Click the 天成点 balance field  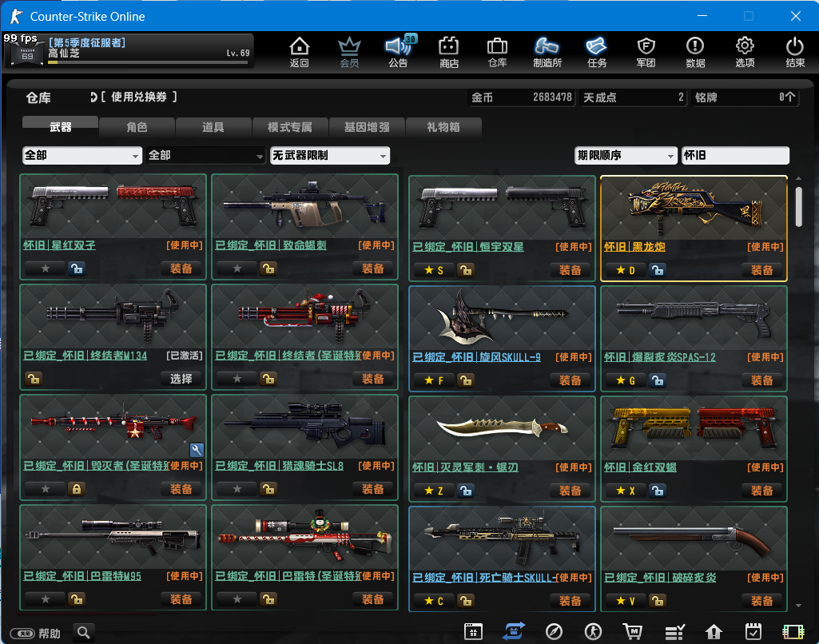(633, 97)
